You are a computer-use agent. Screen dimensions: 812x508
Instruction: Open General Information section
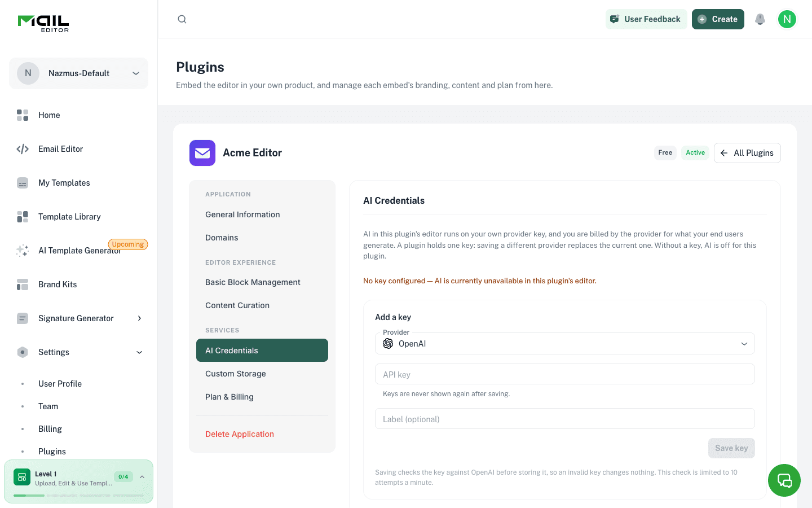tap(262, 214)
